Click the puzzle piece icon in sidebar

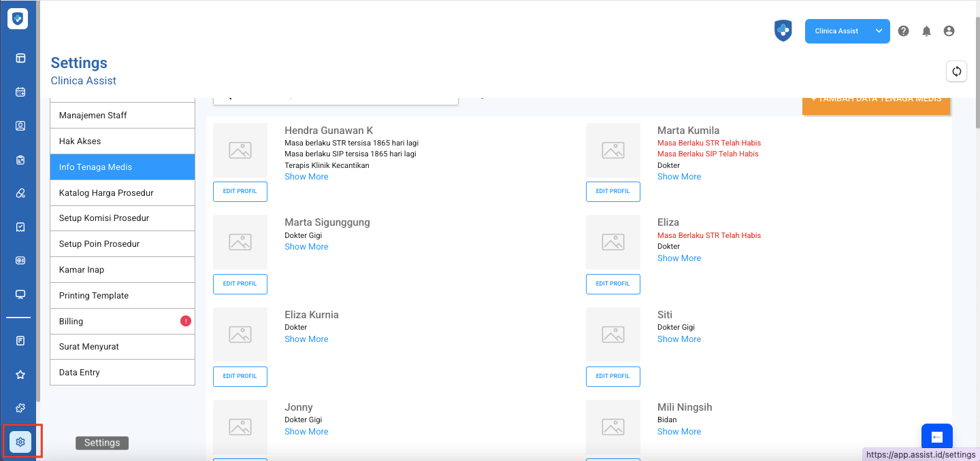click(x=20, y=408)
